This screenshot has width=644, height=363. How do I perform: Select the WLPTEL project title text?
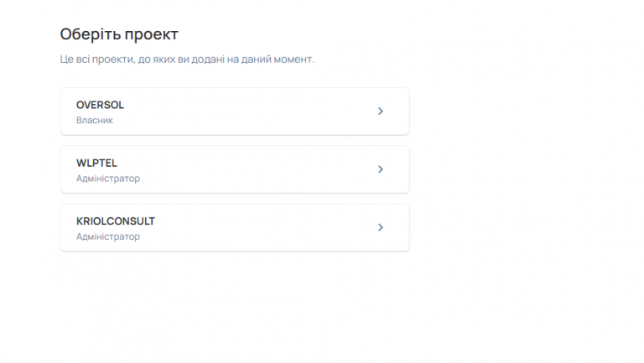click(96, 163)
